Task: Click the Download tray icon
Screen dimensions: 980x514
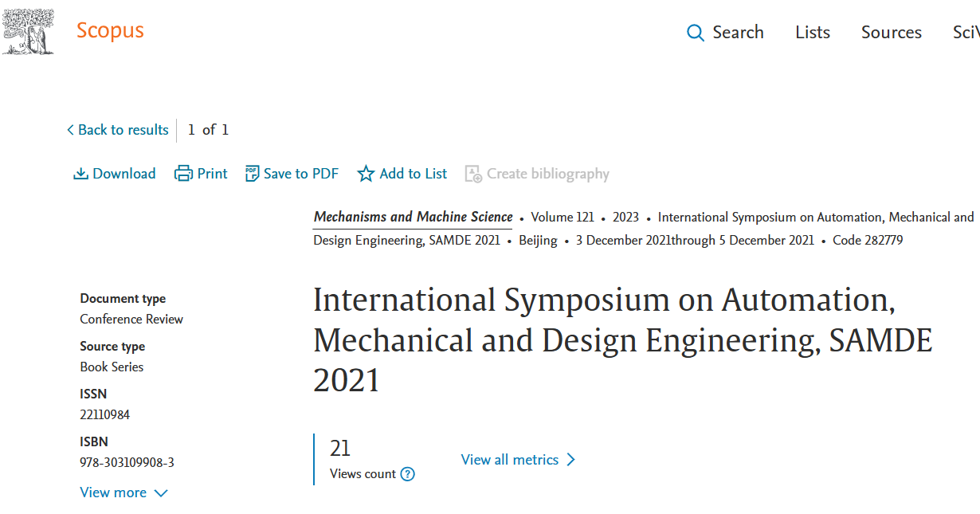Action: click(x=80, y=174)
